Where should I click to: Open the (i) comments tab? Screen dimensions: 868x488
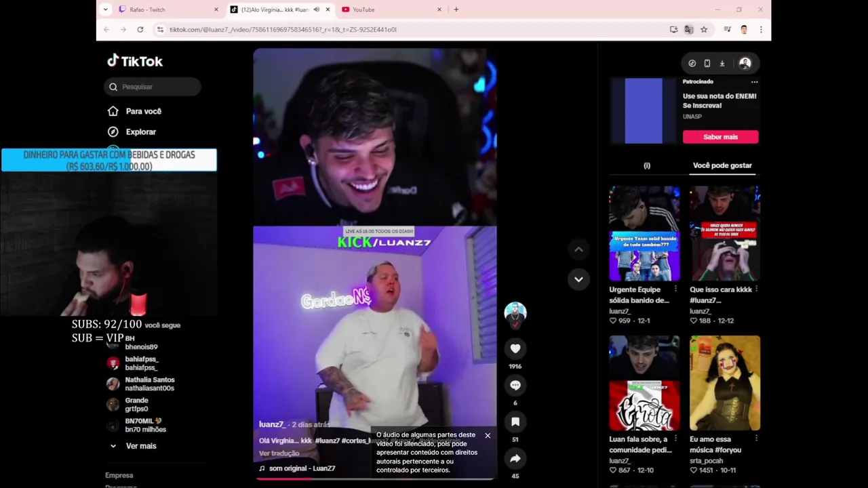[647, 165]
